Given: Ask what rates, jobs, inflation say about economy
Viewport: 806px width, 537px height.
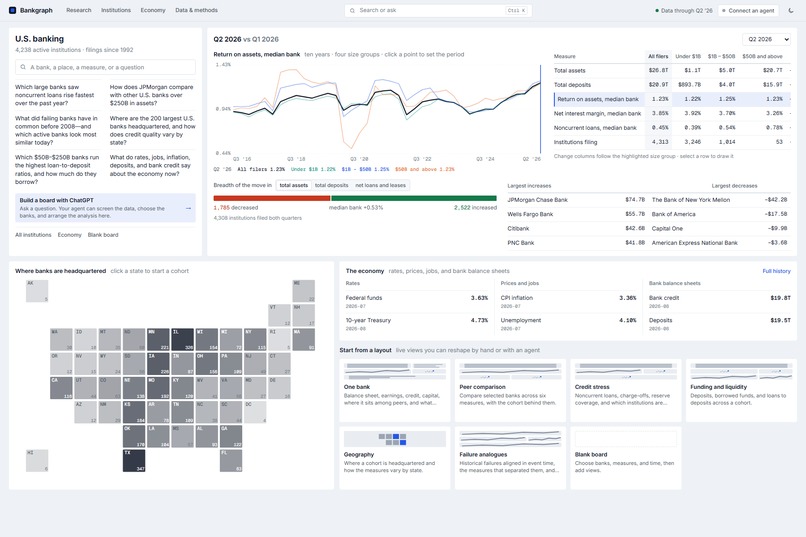Looking at the screenshot, I should [x=151, y=165].
